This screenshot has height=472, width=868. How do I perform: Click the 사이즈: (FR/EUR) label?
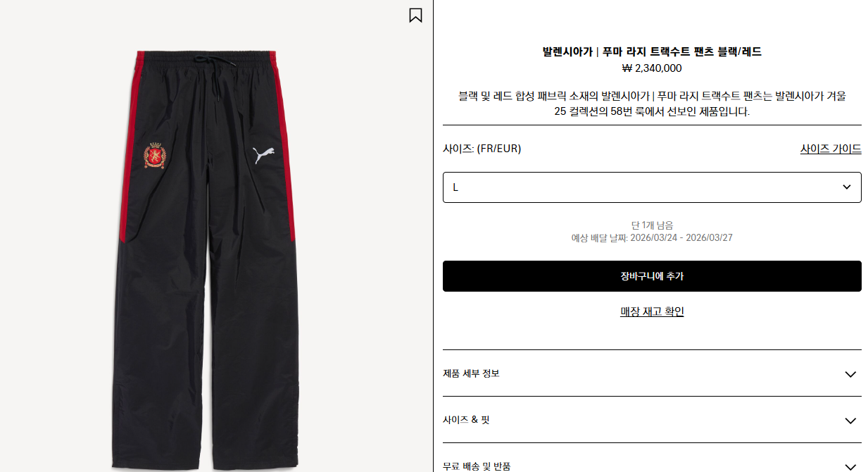482,149
